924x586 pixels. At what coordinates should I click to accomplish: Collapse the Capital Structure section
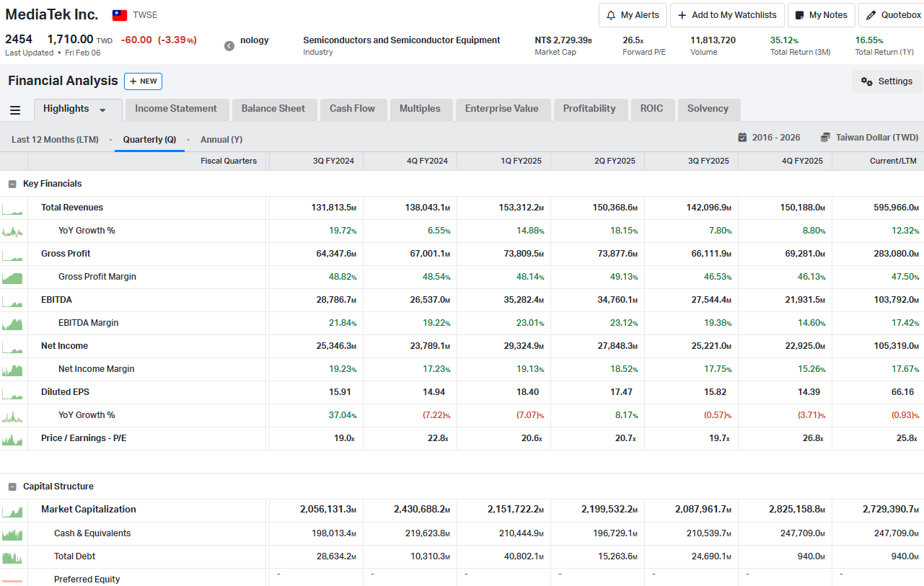(x=12, y=487)
